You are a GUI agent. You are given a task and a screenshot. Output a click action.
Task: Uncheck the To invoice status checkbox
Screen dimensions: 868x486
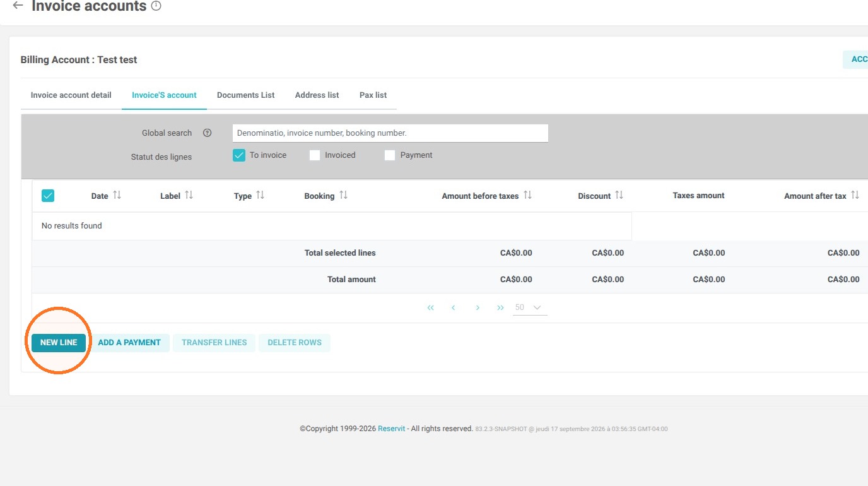click(238, 155)
